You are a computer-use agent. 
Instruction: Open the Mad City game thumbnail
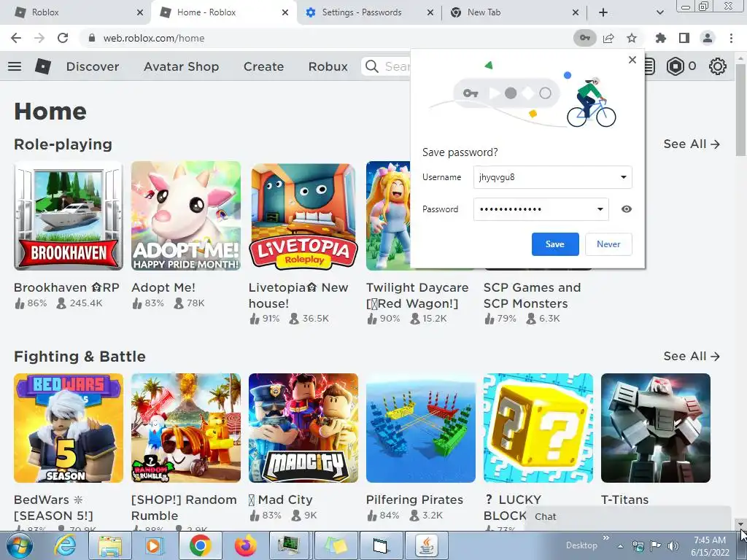click(303, 428)
